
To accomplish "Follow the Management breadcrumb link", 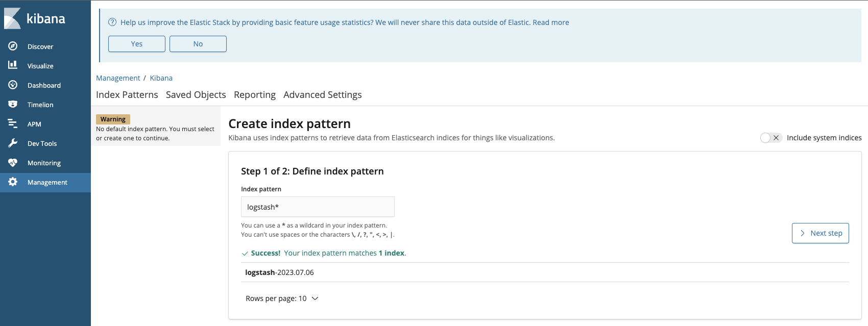I will point(118,78).
